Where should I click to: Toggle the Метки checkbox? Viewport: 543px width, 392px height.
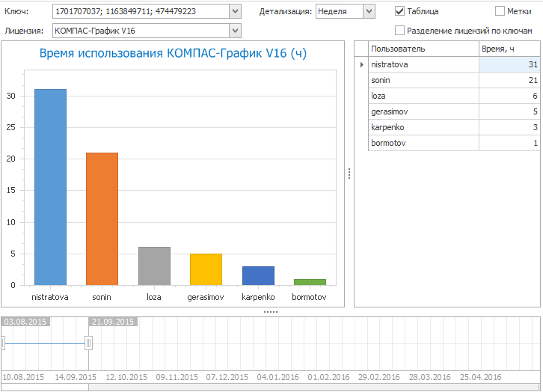click(500, 12)
